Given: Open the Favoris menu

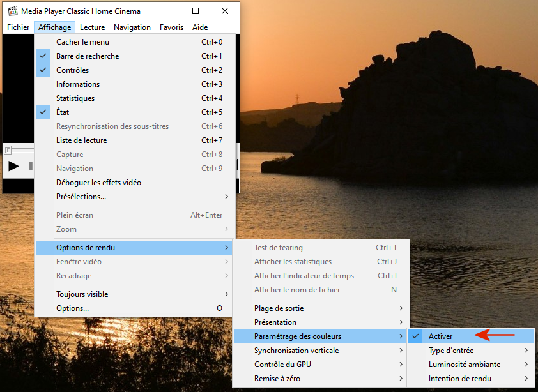Looking at the screenshot, I should (171, 27).
